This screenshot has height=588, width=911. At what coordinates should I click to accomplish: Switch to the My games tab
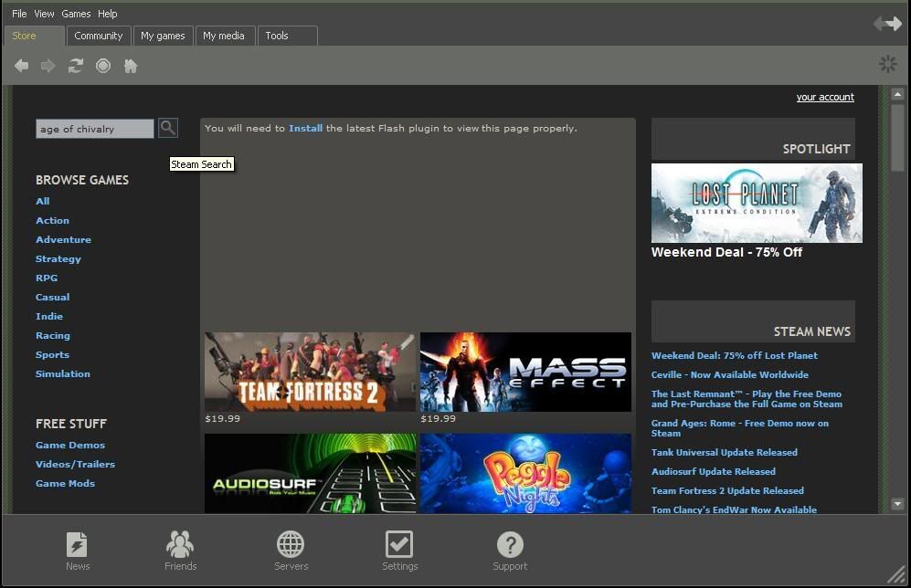pyautogui.click(x=163, y=36)
